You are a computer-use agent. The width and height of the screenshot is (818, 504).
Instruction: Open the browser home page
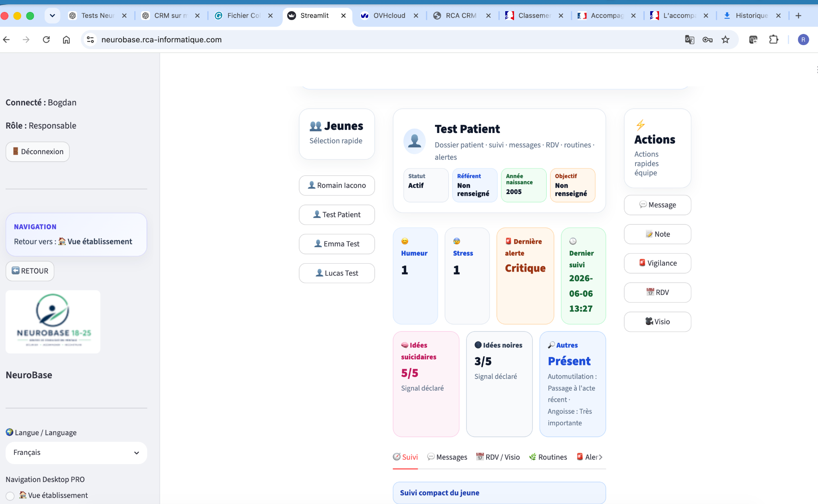point(66,40)
